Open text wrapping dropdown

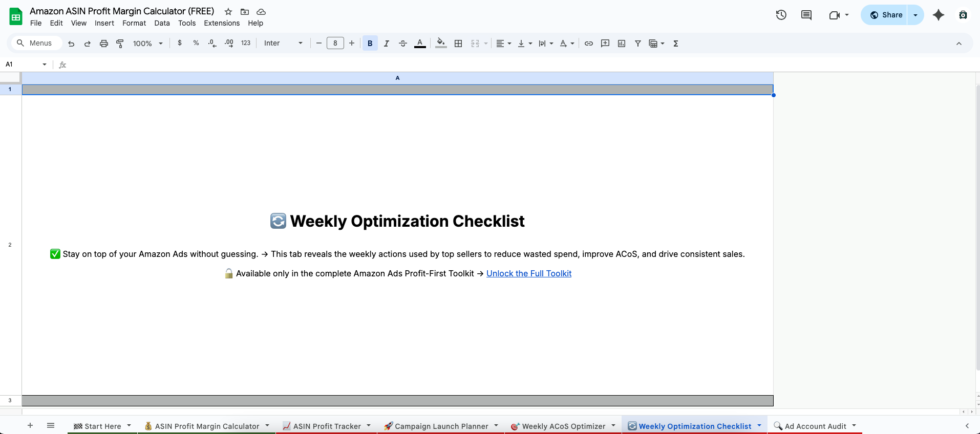[x=546, y=44]
